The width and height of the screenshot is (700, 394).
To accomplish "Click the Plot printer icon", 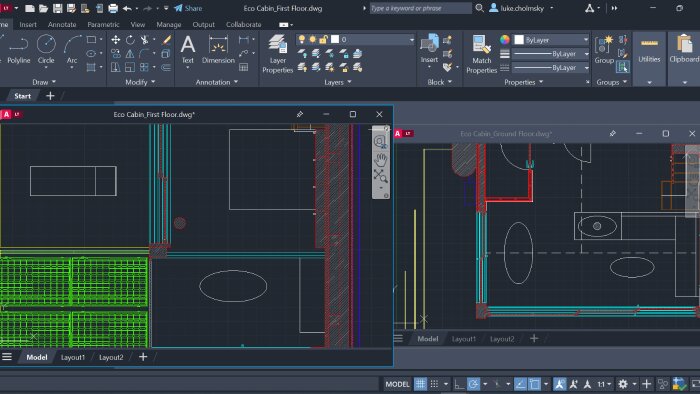I will tap(113, 8).
